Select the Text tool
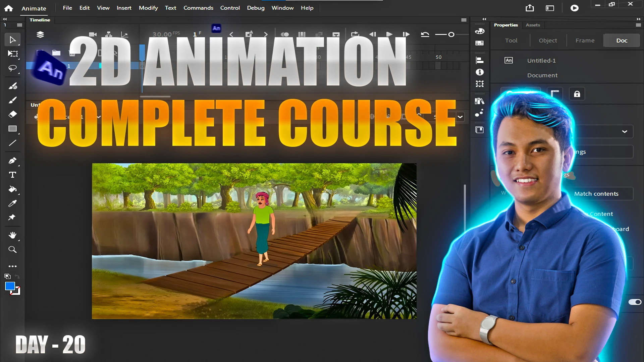644x362 pixels. click(12, 175)
